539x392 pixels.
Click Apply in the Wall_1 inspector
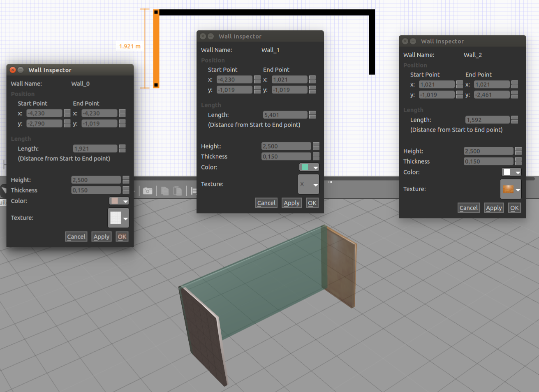click(291, 203)
